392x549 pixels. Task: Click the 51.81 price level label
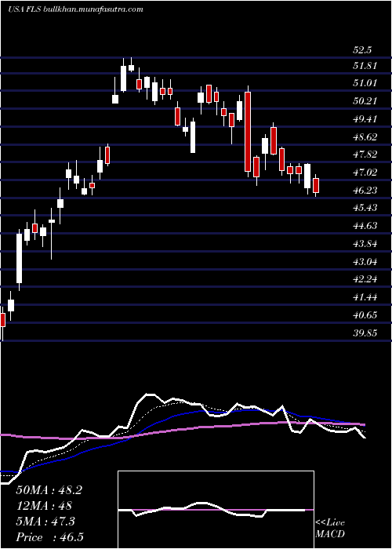click(365, 65)
